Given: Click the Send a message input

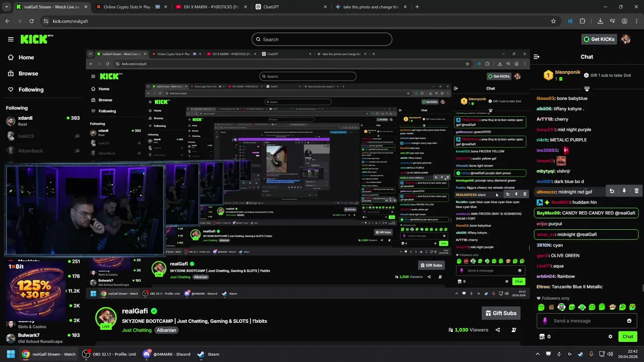Looking at the screenshot, I should point(586,321).
